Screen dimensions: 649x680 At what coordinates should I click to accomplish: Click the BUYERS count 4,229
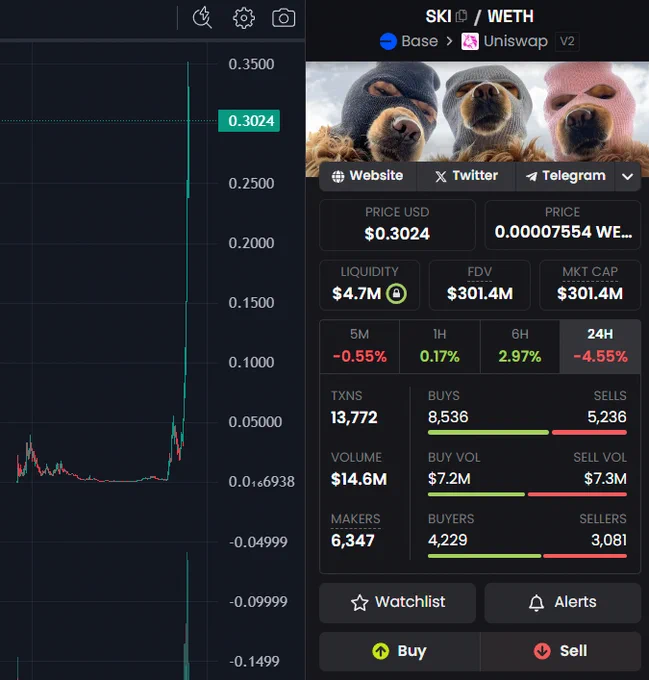tap(447, 540)
